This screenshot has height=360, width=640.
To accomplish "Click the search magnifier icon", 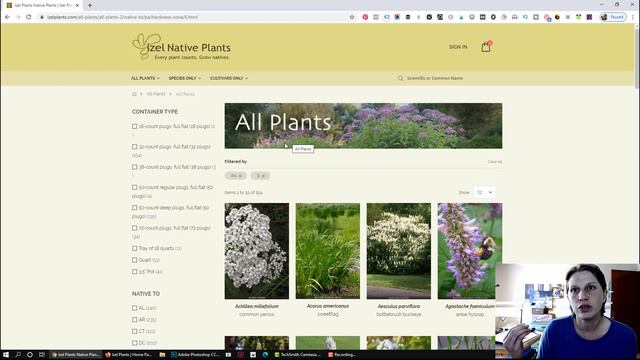I will (x=400, y=78).
